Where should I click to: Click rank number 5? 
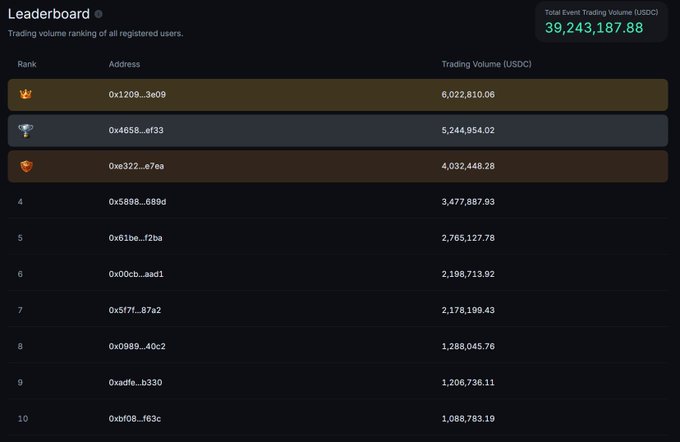click(20, 238)
